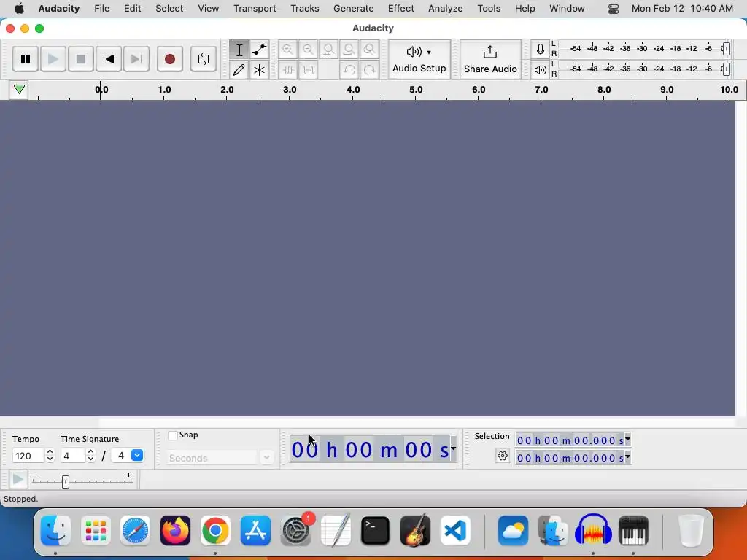Adjust the playback speed slider
Screen dimensions: 747x560
click(x=66, y=481)
